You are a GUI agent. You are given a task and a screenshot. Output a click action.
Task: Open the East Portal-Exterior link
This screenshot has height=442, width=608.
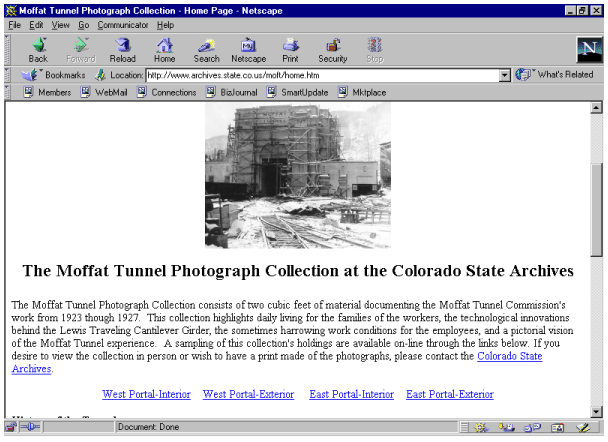tap(450, 394)
